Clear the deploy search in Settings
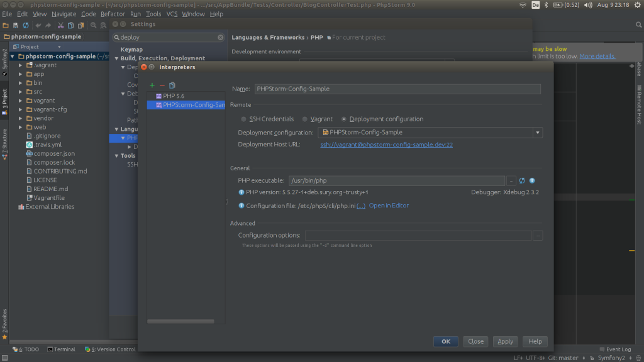The width and height of the screenshot is (644, 362). tap(221, 37)
